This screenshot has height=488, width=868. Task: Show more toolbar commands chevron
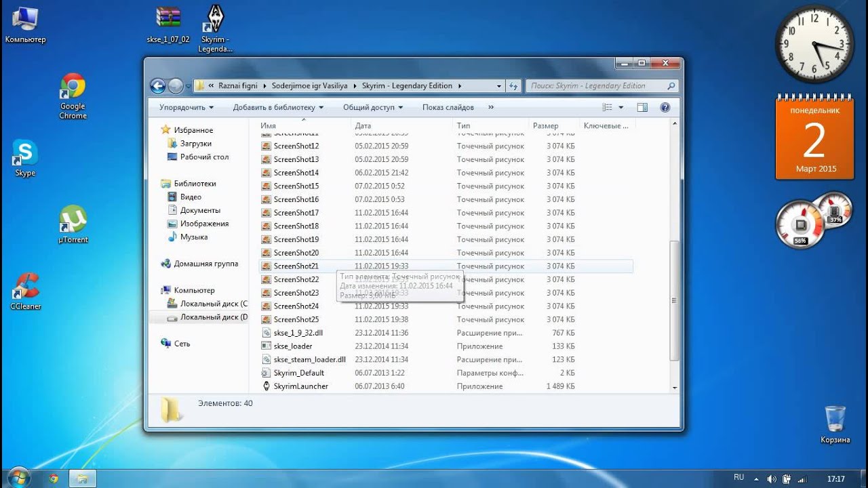coord(491,107)
